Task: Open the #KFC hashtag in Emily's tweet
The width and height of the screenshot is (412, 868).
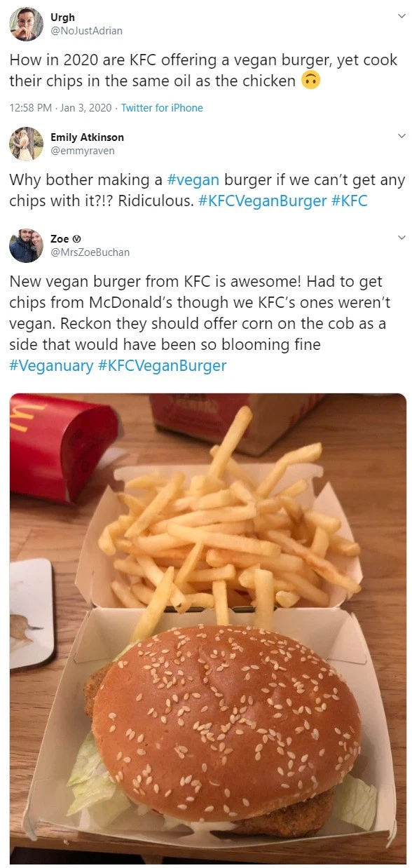Action: pos(349,201)
